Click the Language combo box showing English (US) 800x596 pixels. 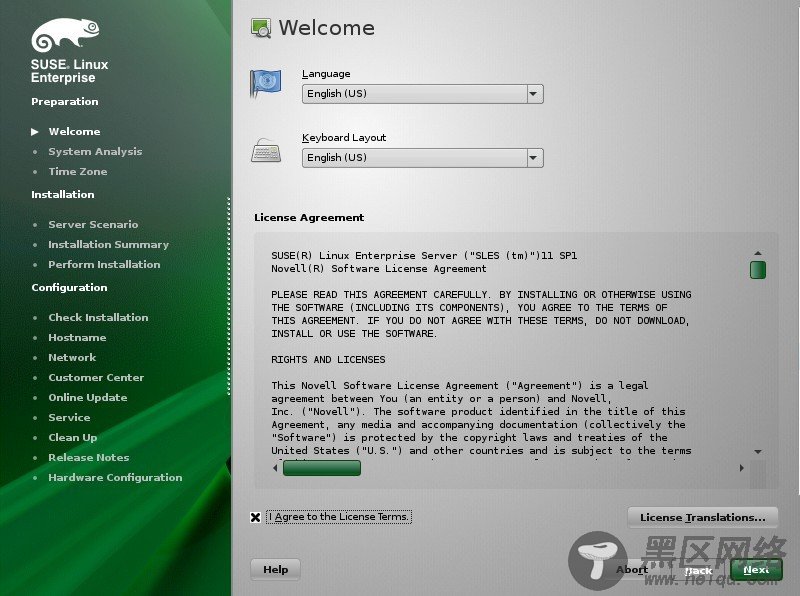[422, 94]
